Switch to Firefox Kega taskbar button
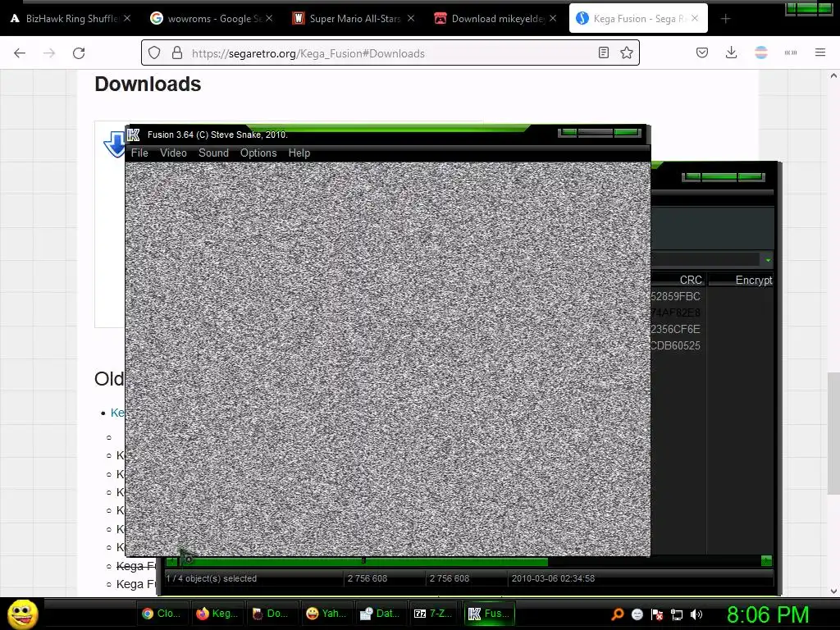 tap(217, 614)
